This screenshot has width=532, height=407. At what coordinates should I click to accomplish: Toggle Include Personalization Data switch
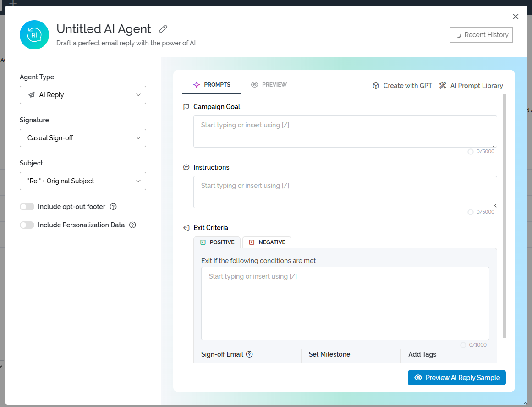coord(27,225)
